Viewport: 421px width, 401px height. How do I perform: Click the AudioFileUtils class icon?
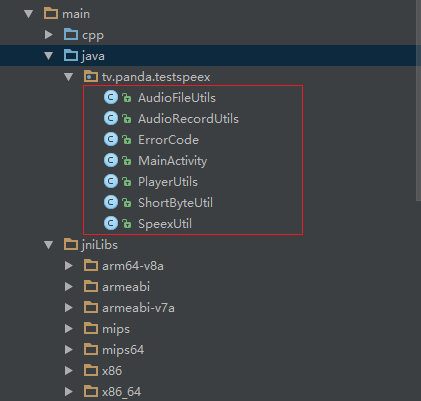click(x=111, y=98)
